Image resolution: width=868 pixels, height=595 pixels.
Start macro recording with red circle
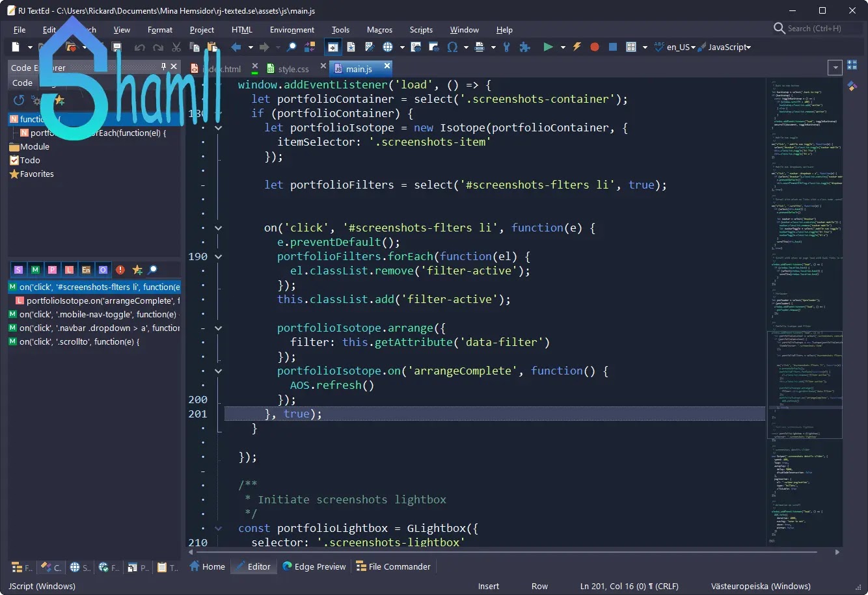tap(594, 47)
